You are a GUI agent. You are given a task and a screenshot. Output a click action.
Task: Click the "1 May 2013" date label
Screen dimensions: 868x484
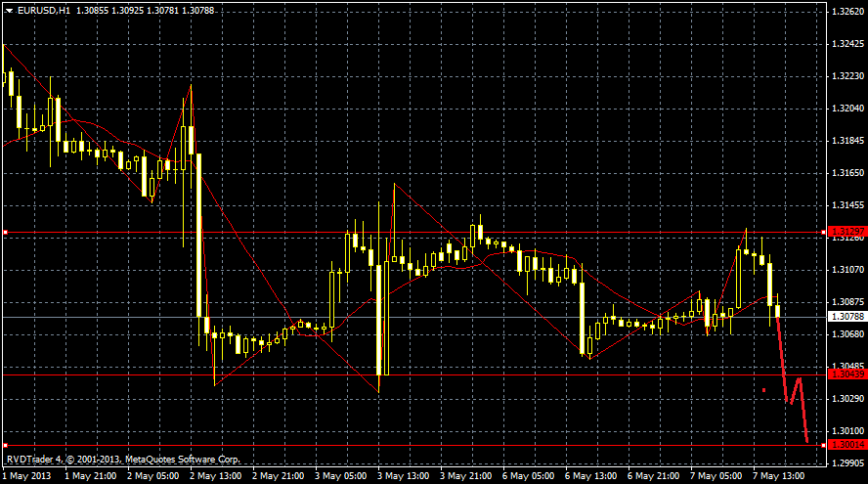point(26,476)
